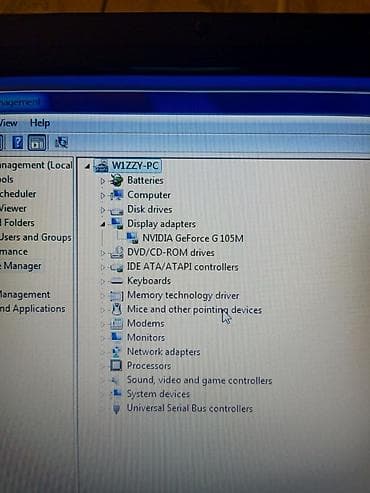Click the Network adapters icon
This screenshot has width=370, height=493.
tap(116, 352)
